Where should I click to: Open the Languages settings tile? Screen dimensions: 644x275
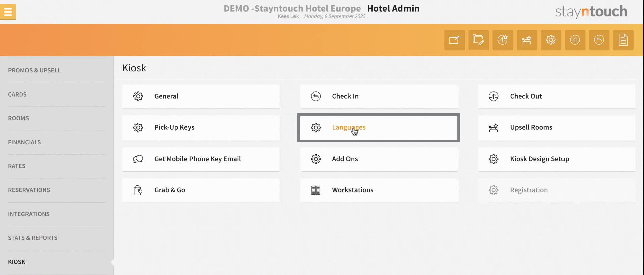(x=378, y=127)
